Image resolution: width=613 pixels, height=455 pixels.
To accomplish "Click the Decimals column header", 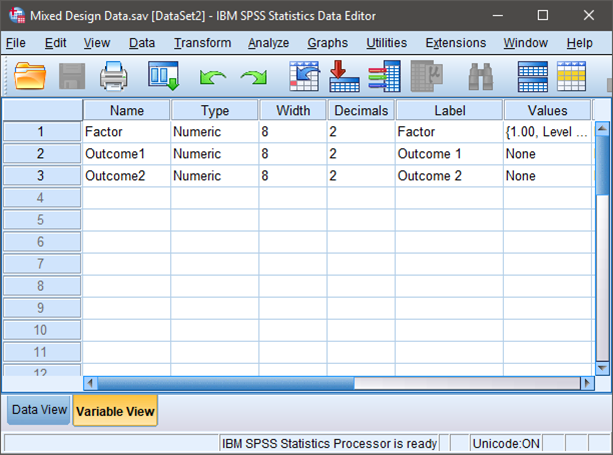I will (361, 110).
